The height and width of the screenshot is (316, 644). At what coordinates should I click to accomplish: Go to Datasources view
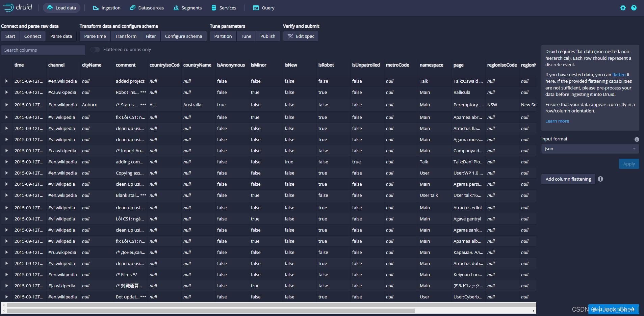pos(147,8)
